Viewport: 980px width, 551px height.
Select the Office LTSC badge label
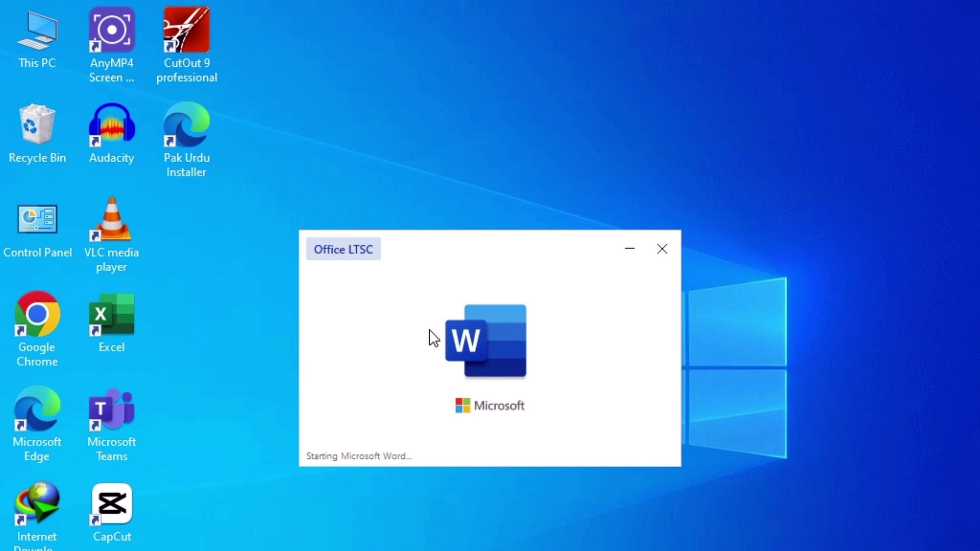coord(343,249)
